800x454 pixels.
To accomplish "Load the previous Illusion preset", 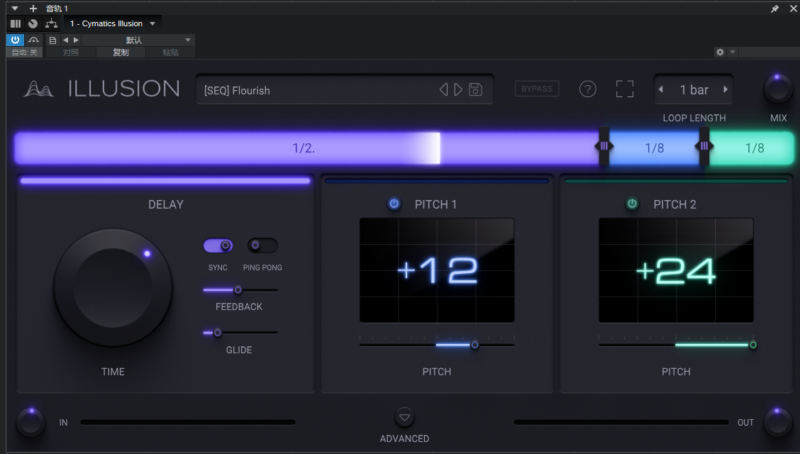I will [x=443, y=90].
